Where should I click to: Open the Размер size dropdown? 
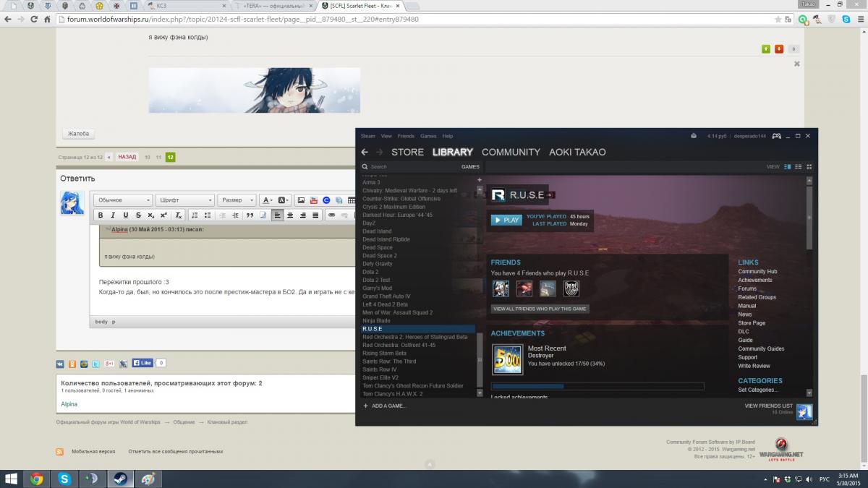click(237, 200)
